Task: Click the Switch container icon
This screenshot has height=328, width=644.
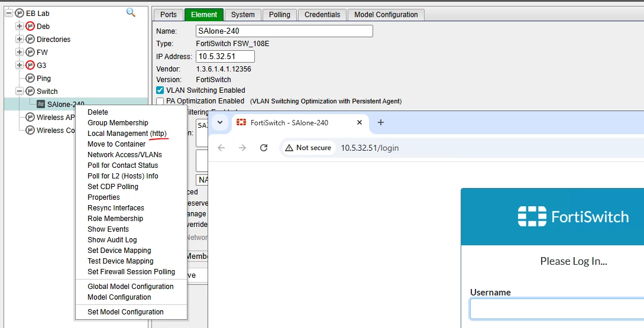Action: tap(30, 91)
